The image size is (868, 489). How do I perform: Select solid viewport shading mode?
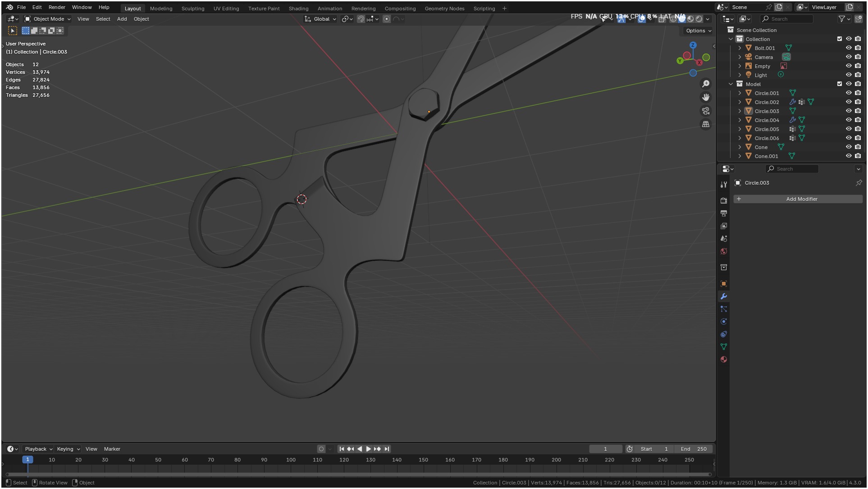[682, 19]
